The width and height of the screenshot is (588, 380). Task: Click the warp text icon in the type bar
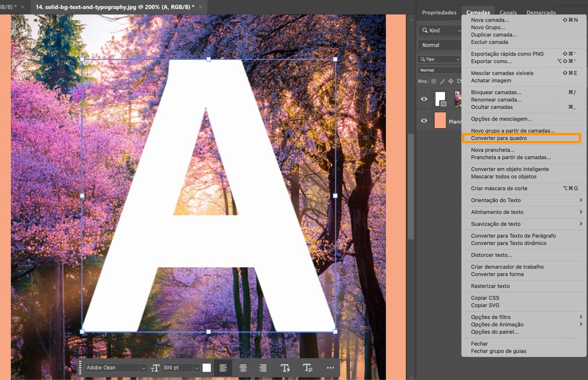click(285, 367)
